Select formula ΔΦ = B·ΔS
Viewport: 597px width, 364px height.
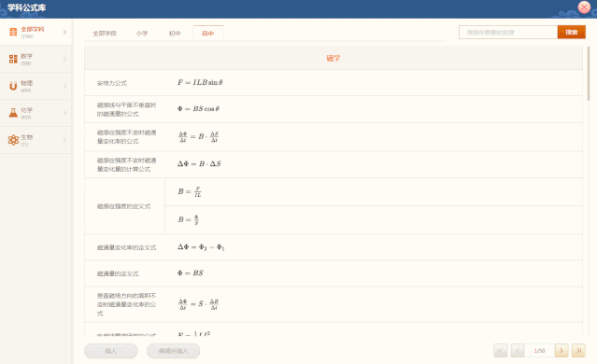(x=199, y=164)
